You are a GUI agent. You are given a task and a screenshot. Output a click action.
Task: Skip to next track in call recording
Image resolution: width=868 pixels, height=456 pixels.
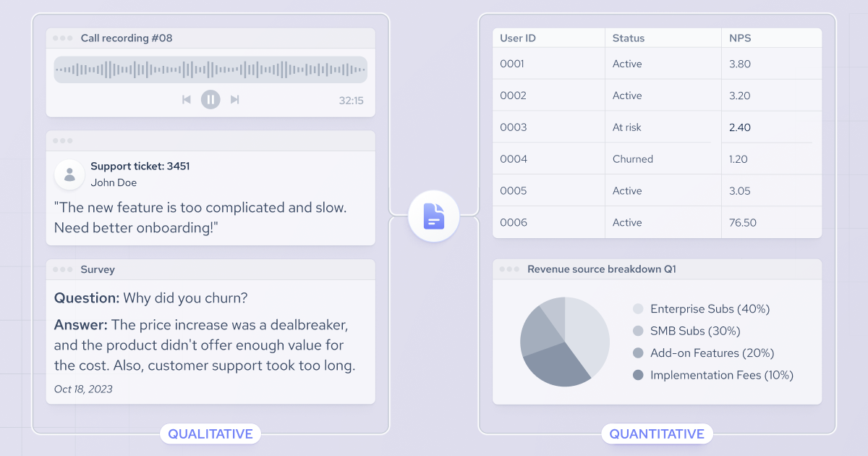[234, 99]
